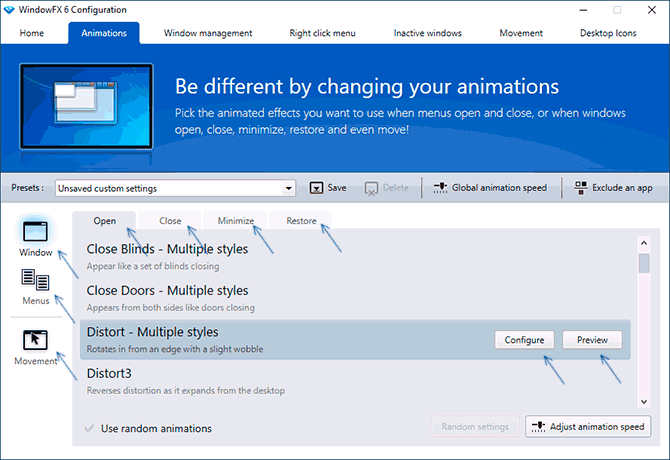Click the animation list scrollbar thumb

644,263
